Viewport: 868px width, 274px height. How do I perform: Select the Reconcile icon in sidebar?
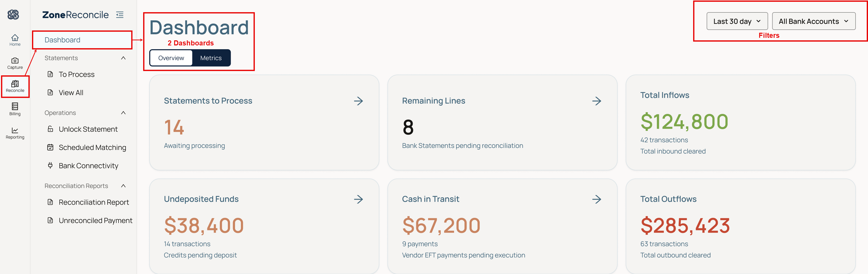pos(15,86)
